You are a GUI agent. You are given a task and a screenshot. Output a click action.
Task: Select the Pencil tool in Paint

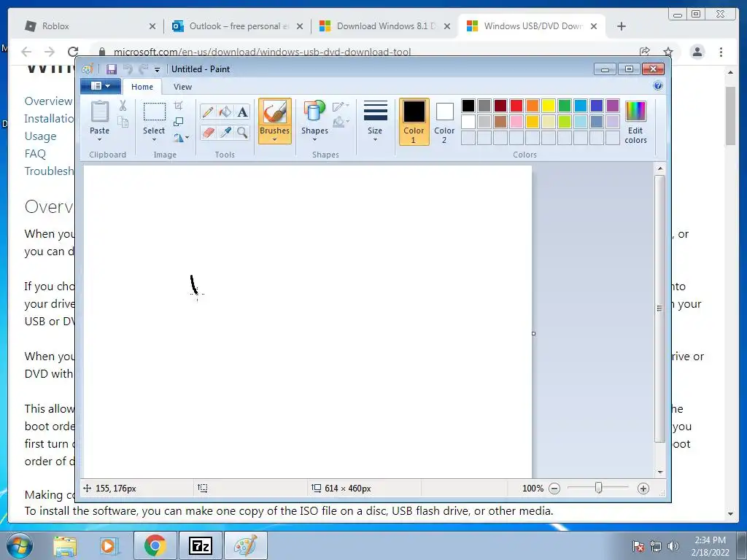click(208, 112)
